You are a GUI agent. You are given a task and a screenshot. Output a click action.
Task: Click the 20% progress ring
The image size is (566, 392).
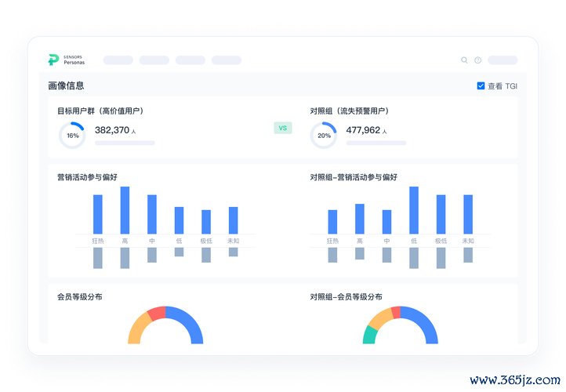coord(324,136)
